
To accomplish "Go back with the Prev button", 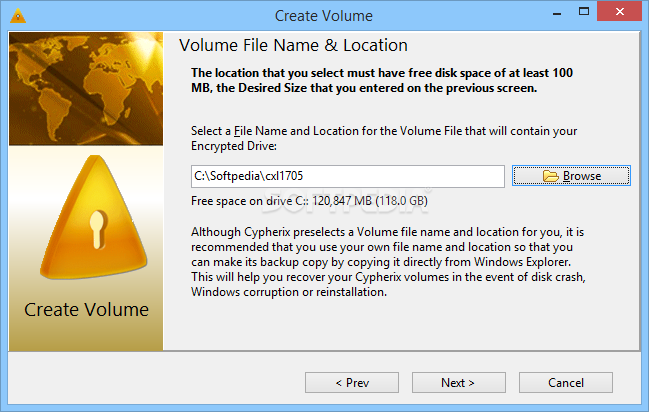I will click(x=352, y=383).
